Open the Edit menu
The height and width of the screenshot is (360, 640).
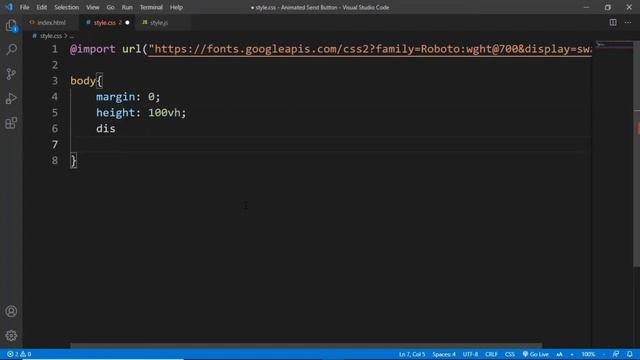pyautogui.click(x=42, y=7)
